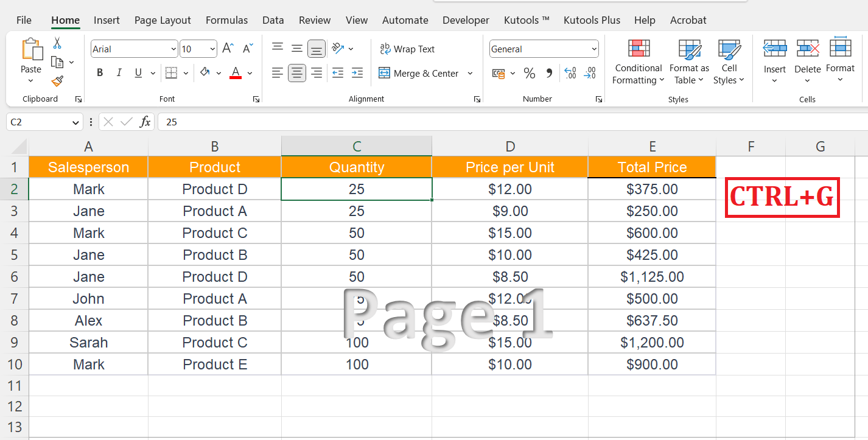Click the Format Painter icon

pyautogui.click(x=58, y=81)
